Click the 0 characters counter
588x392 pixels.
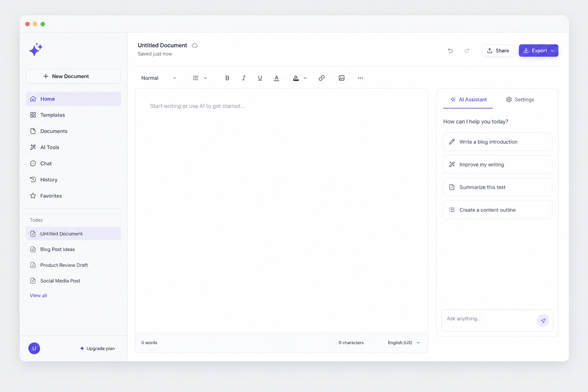click(x=351, y=343)
